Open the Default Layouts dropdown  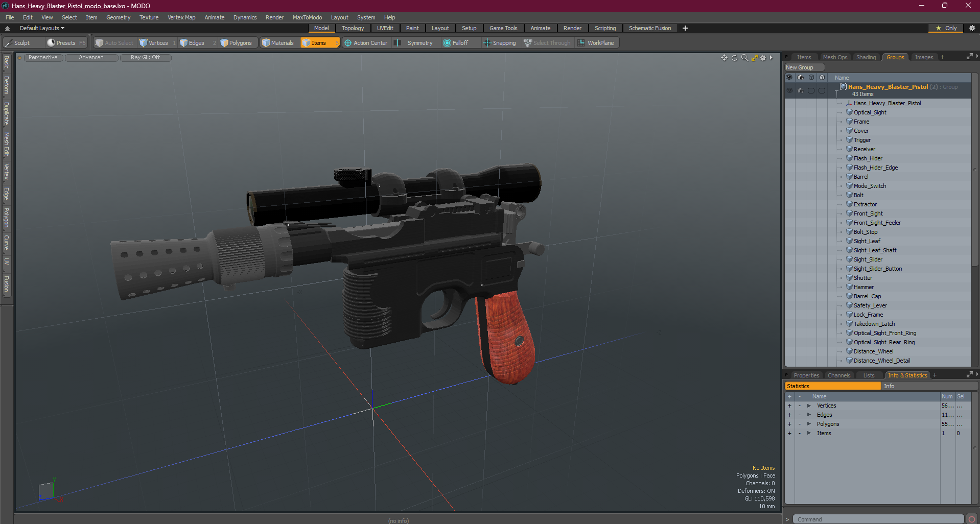(x=42, y=28)
